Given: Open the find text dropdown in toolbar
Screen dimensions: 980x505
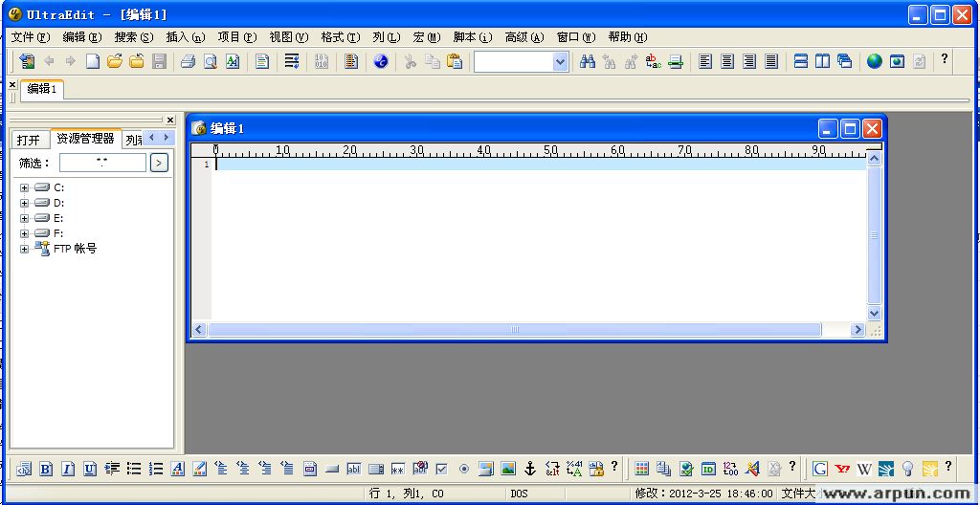Looking at the screenshot, I should click(x=561, y=62).
